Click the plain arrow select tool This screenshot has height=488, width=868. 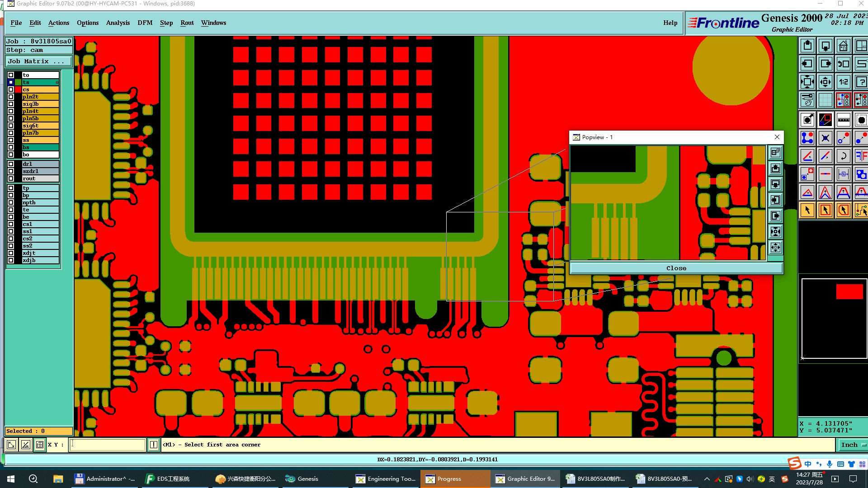coord(807,210)
